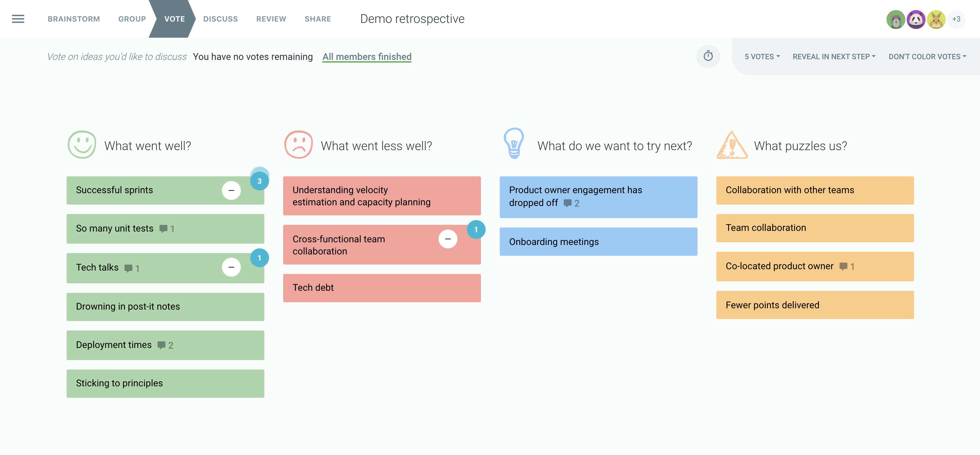Remove a vote from 'Successful sprints'
This screenshot has width=980, height=455.
coord(232,190)
